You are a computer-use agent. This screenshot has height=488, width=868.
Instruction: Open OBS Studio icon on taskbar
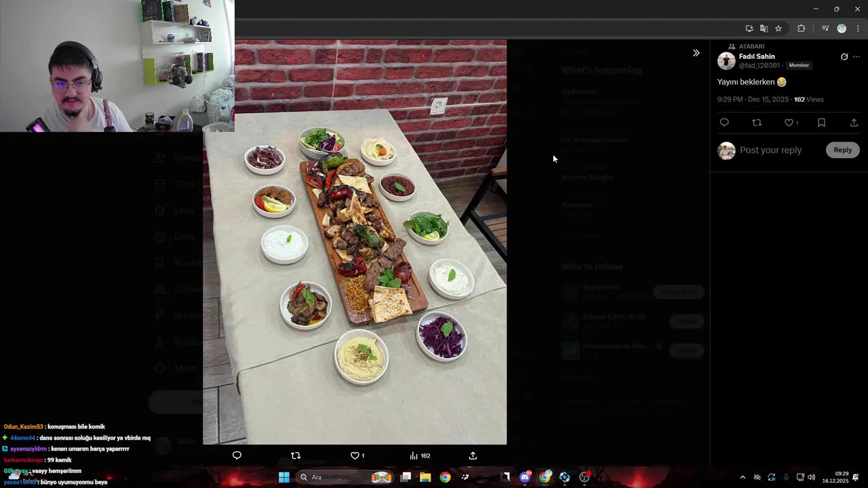[x=585, y=477]
